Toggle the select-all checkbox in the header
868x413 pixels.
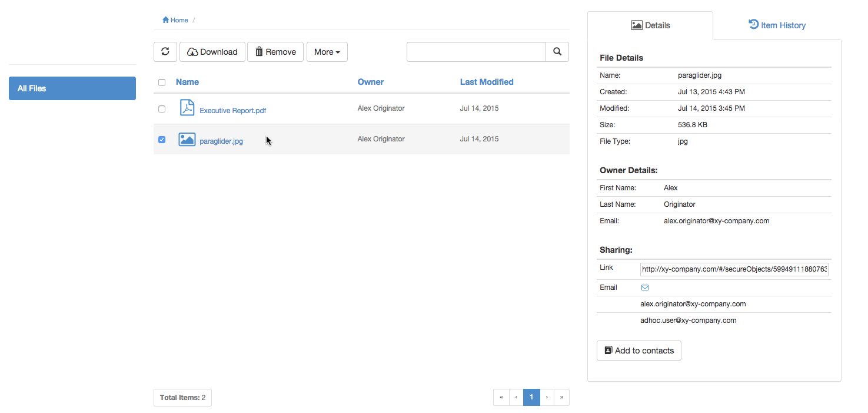(162, 82)
